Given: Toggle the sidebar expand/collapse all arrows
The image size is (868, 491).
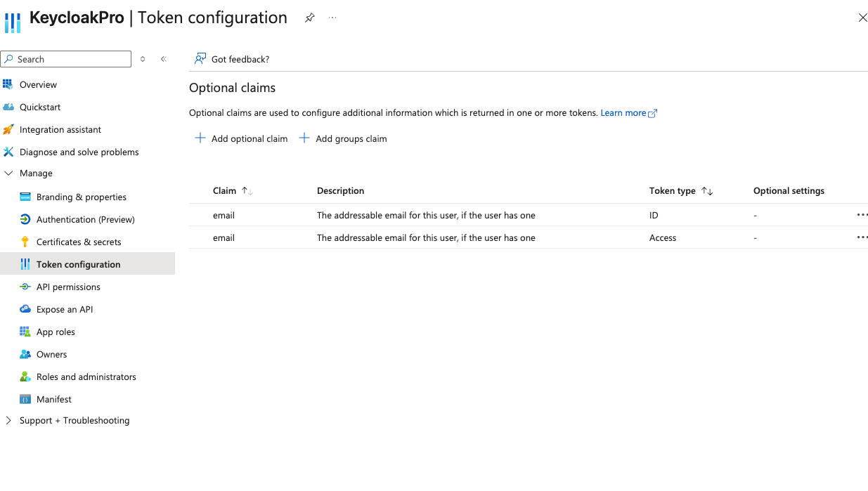Looking at the screenshot, I should tap(143, 59).
